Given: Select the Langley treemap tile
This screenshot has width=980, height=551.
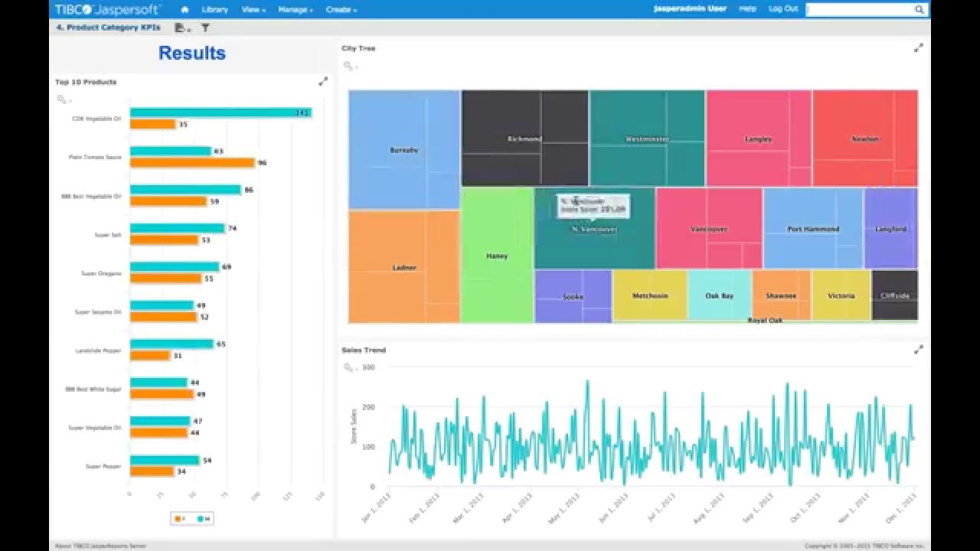Looking at the screenshot, I should click(758, 139).
